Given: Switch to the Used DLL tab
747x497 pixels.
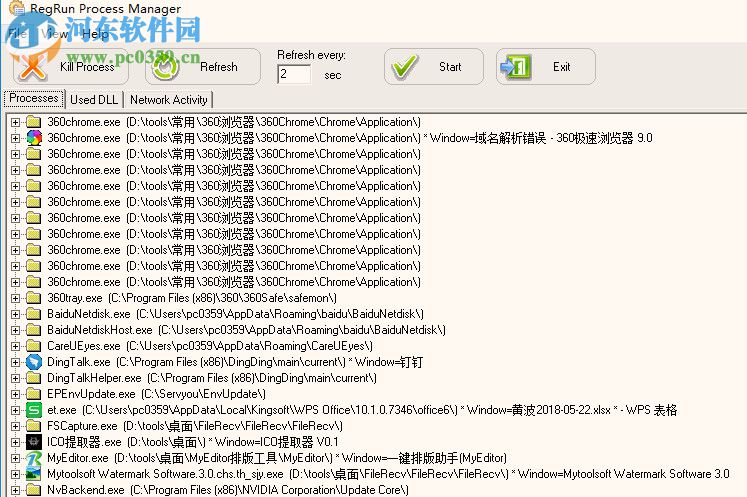Looking at the screenshot, I should pos(94,100).
